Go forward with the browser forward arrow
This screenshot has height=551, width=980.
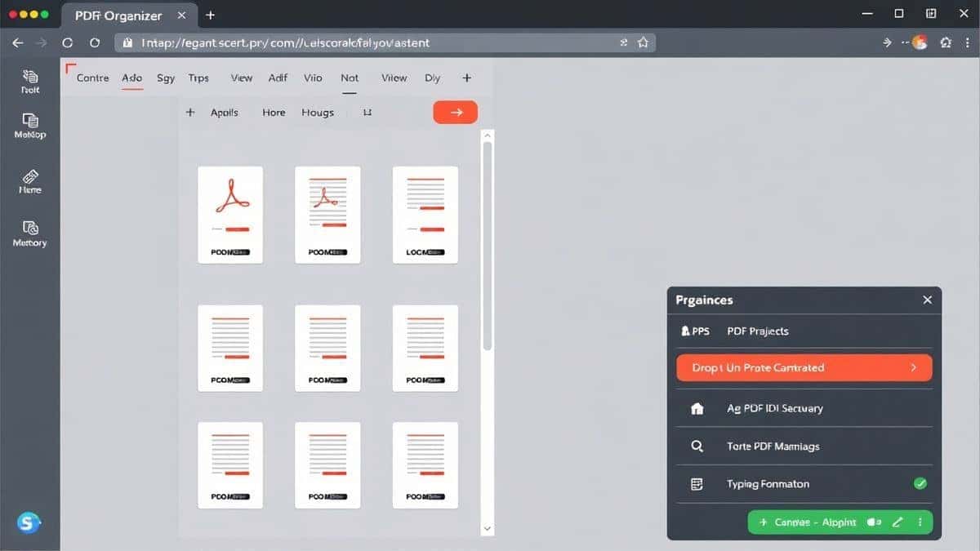pyautogui.click(x=43, y=42)
